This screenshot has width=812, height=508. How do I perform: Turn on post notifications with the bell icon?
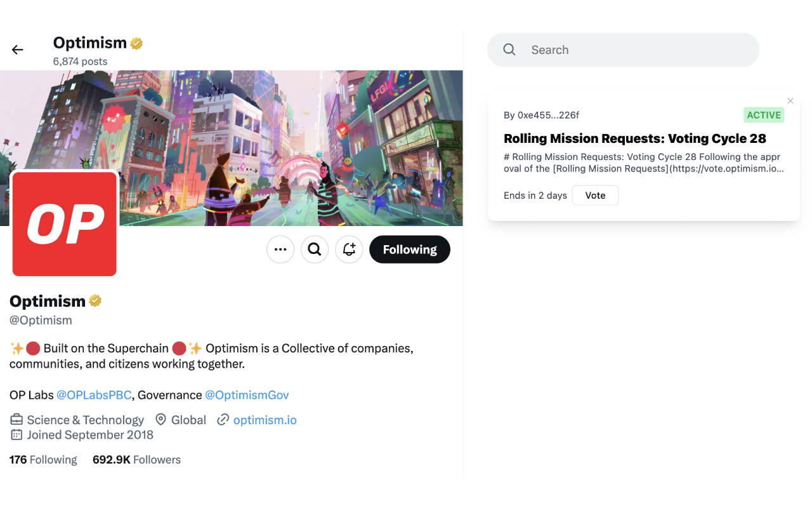(349, 250)
